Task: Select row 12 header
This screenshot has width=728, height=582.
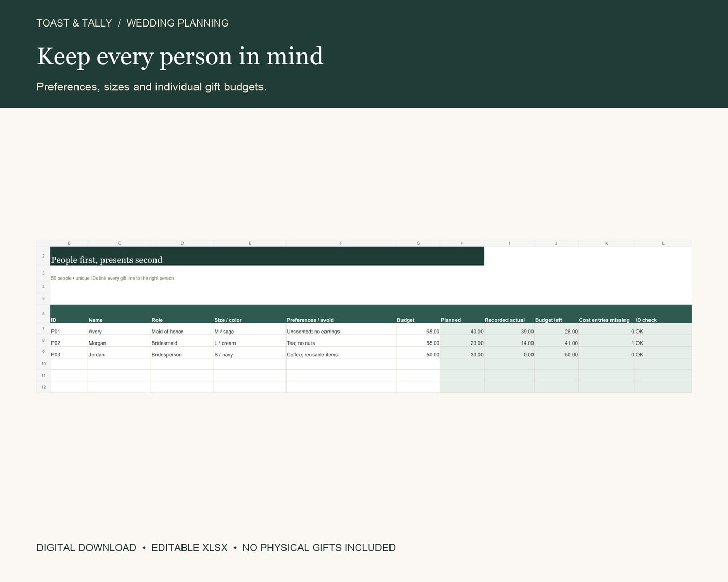Action: point(43,387)
